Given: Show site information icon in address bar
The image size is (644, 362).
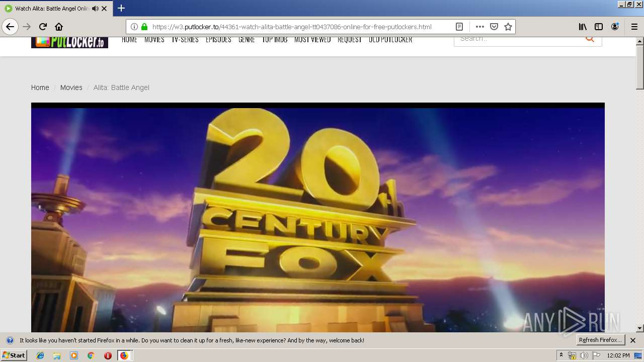Looking at the screenshot, I should [134, 27].
